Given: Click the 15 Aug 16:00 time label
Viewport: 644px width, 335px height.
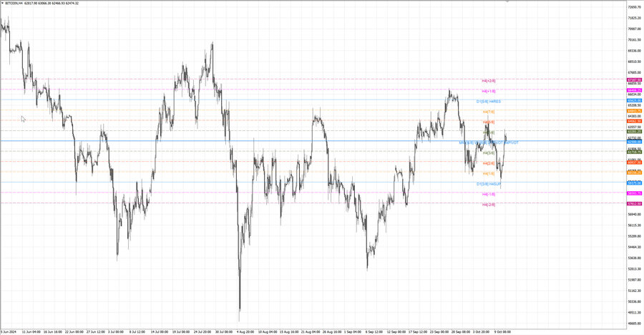Looking at the screenshot, I should tap(288, 331).
